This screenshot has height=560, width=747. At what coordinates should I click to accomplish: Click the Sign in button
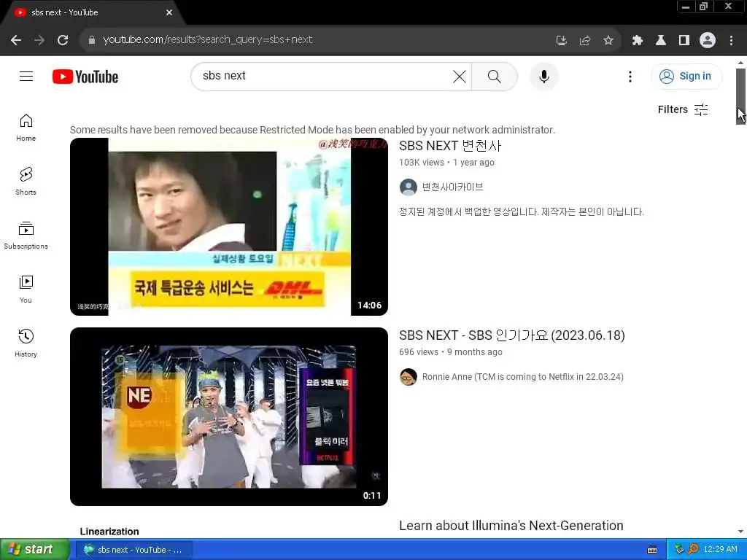(686, 76)
